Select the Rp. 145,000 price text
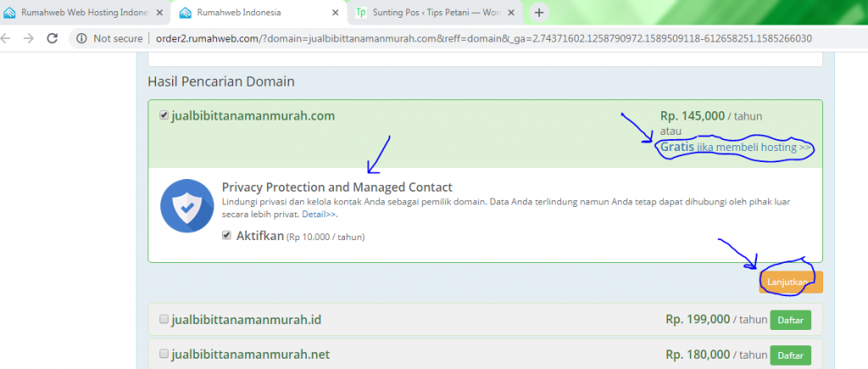The width and height of the screenshot is (868, 369). click(693, 116)
